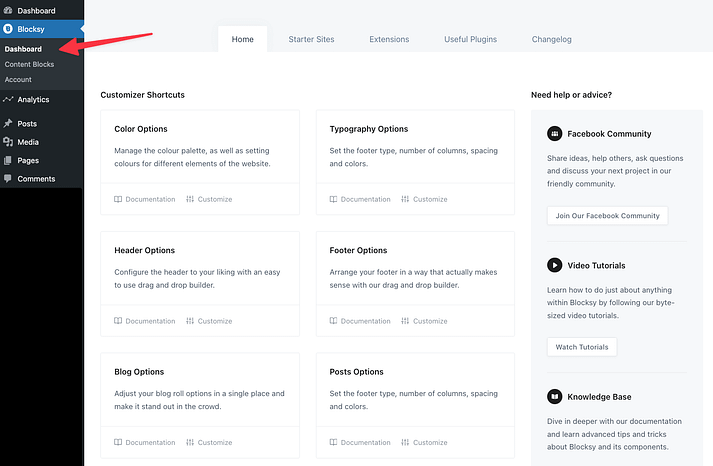Click the Blocksy logo icon in sidebar
Image resolution: width=713 pixels, height=466 pixels.
8,29
